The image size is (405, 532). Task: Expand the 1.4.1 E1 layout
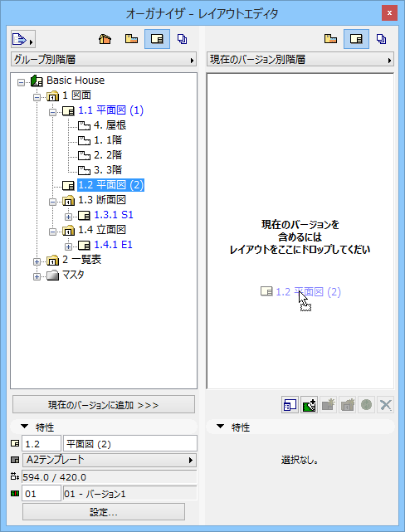click(x=69, y=246)
